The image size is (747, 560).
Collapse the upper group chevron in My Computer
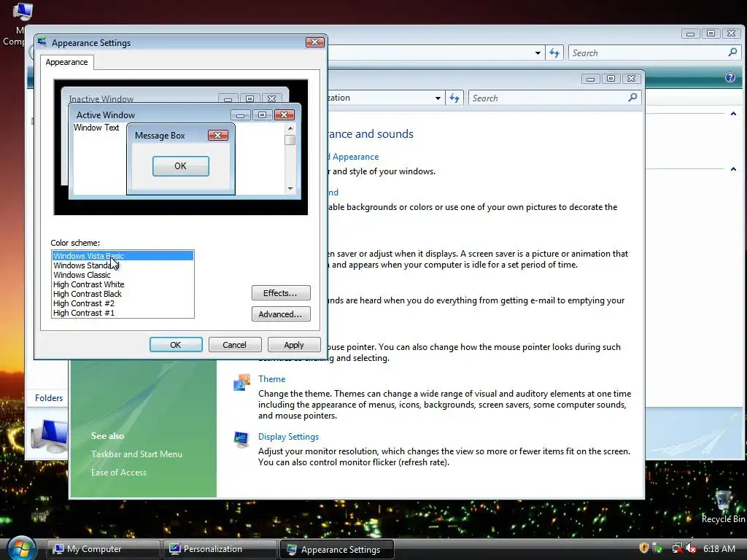point(733,113)
